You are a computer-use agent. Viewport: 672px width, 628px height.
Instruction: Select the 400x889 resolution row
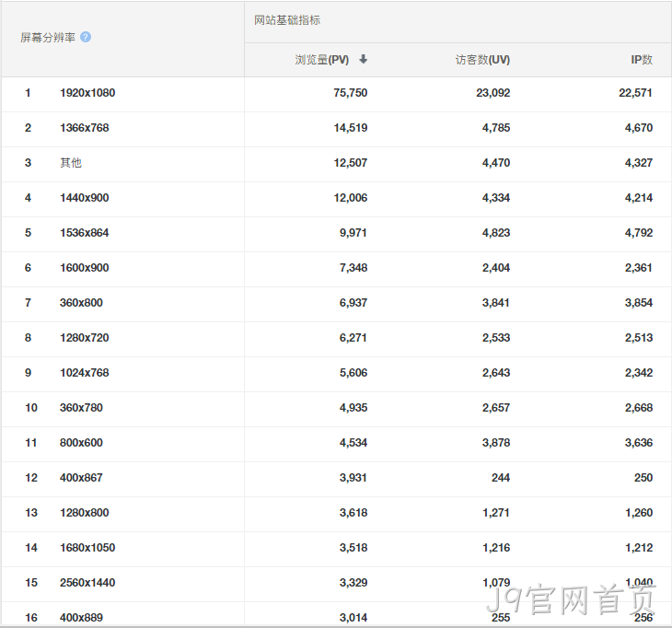tap(336, 615)
